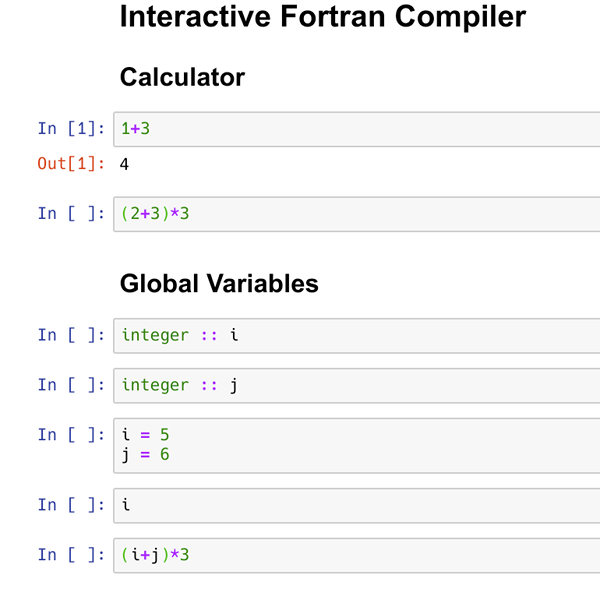The image size is (600, 600).
Task: Click the prompt beside integer :: j
Action: click(x=71, y=385)
